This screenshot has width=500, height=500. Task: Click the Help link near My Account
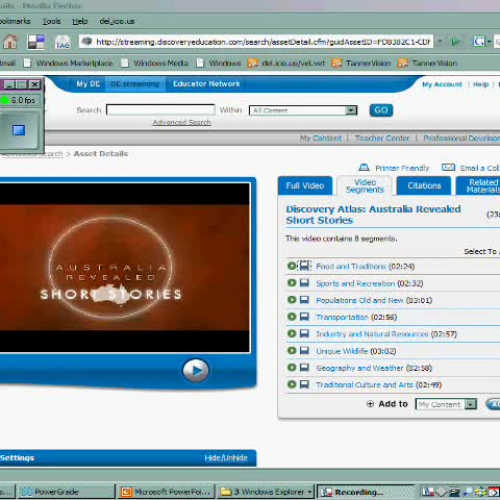481,84
